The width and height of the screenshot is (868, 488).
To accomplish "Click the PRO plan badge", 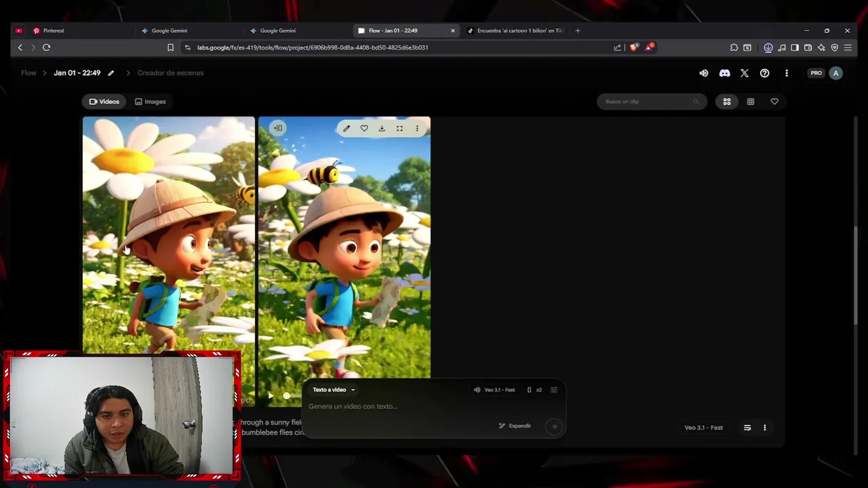I will point(816,73).
